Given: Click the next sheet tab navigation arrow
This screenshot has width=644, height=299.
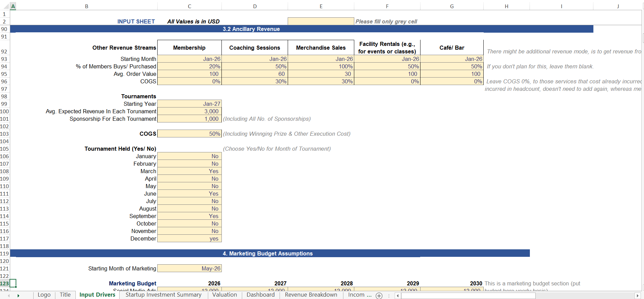Looking at the screenshot, I should point(18,296).
